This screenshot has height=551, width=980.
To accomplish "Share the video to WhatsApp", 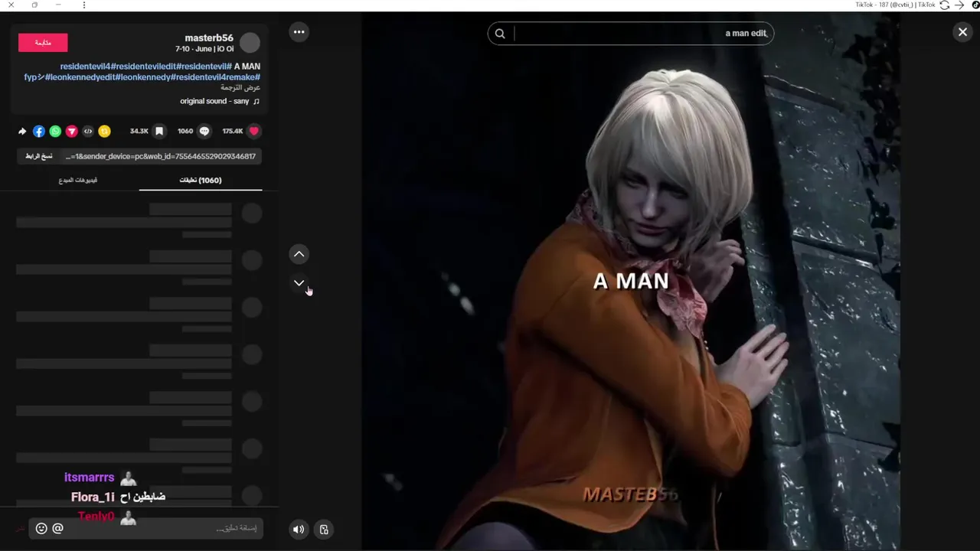I will point(55,132).
